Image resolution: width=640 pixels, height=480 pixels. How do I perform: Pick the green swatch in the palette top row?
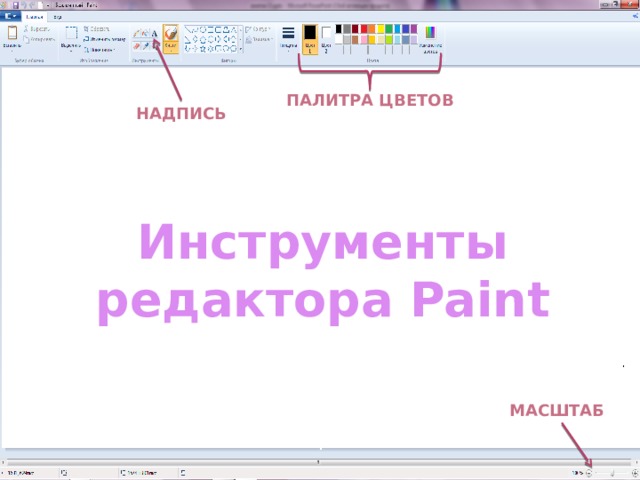pos(389,29)
